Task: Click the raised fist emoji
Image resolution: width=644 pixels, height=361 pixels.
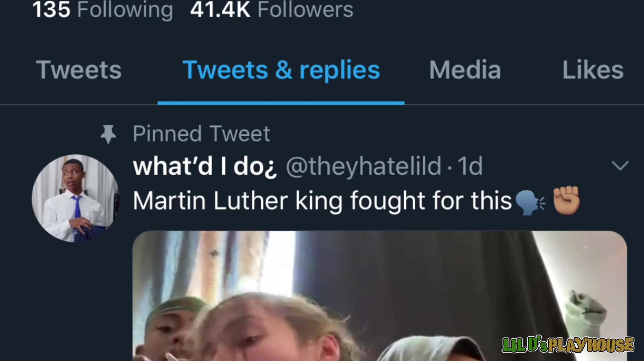Action: click(x=566, y=200)
